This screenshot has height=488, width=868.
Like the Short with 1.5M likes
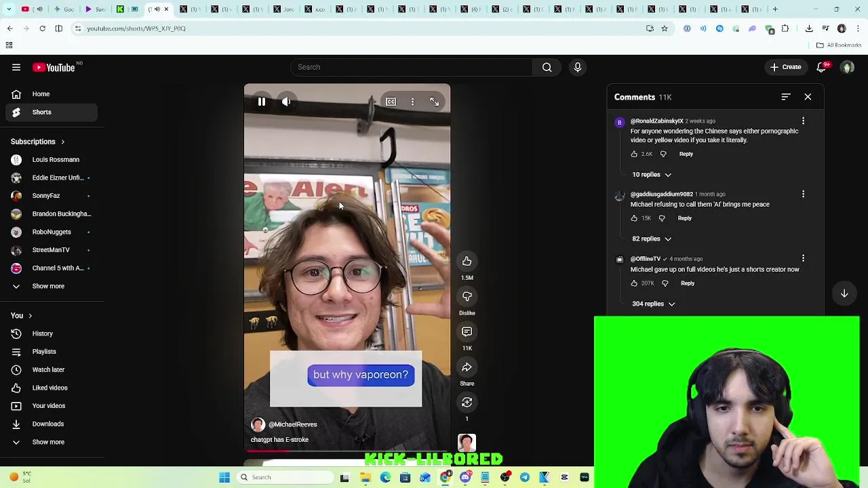tap(467, 262)
